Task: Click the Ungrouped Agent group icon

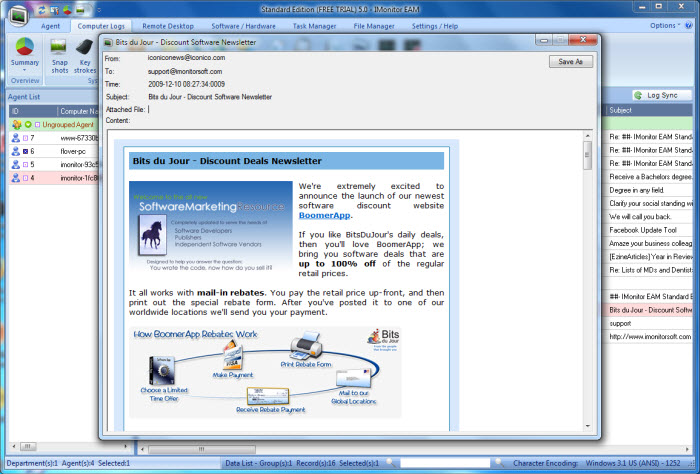Action: (x=16, y=124)
